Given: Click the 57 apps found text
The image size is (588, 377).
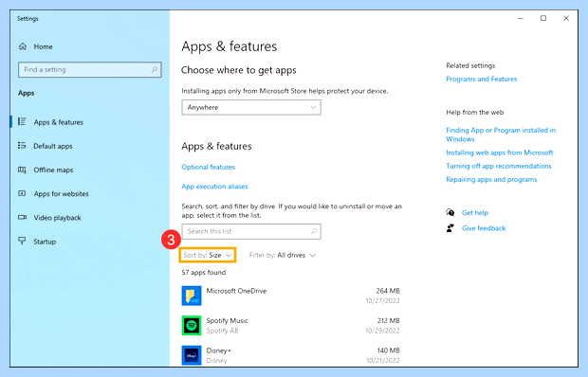Looking at the screenshot, I should coord(204,273).
